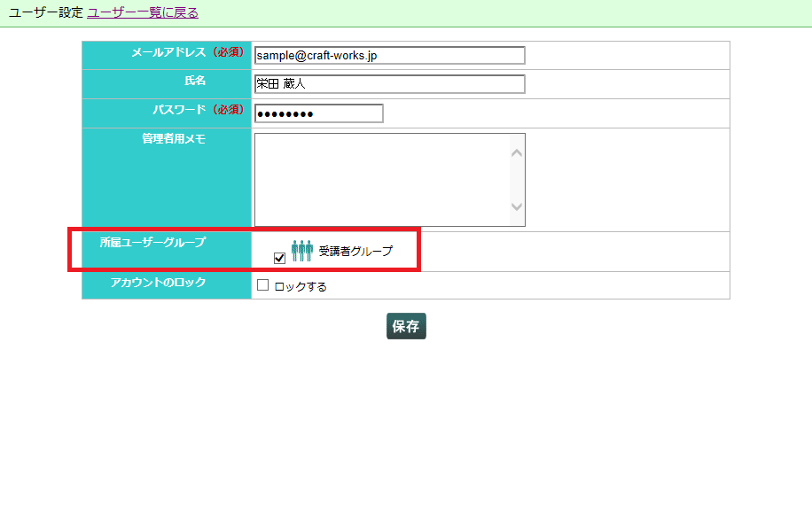This screenshot has height=521, width=812.
Task: Click the 管理者用メモ label
Action: (x=174, y=138)
